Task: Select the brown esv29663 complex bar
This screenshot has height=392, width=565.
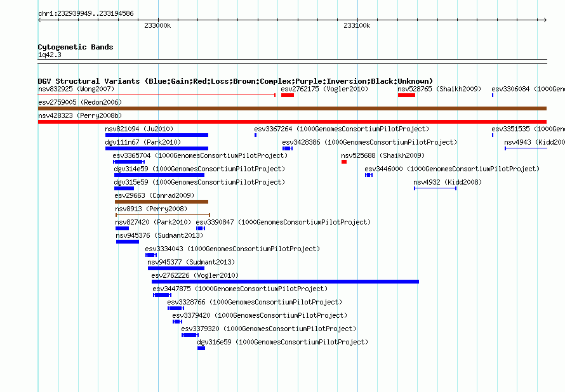Action: [x=161, y=202]
